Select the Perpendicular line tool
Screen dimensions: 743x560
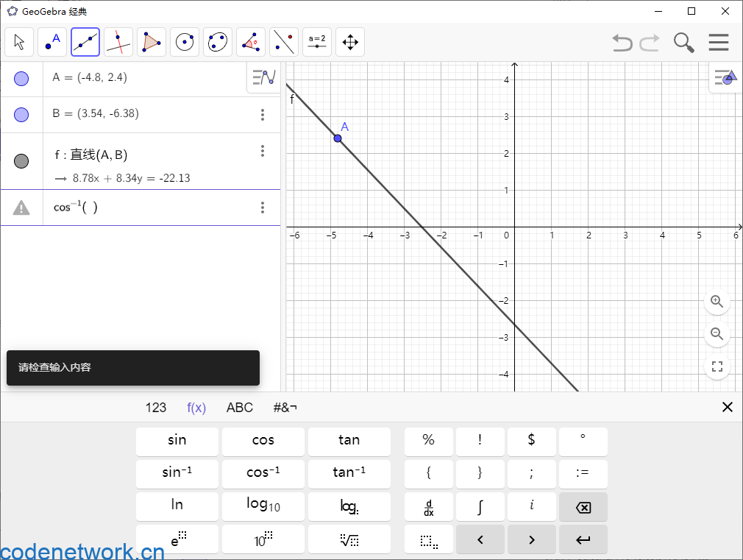coord(118,42)
